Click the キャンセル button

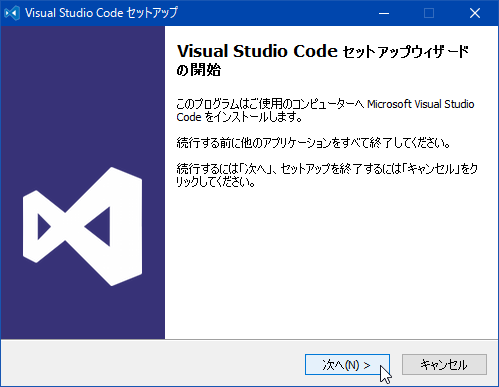coord(444,365)
